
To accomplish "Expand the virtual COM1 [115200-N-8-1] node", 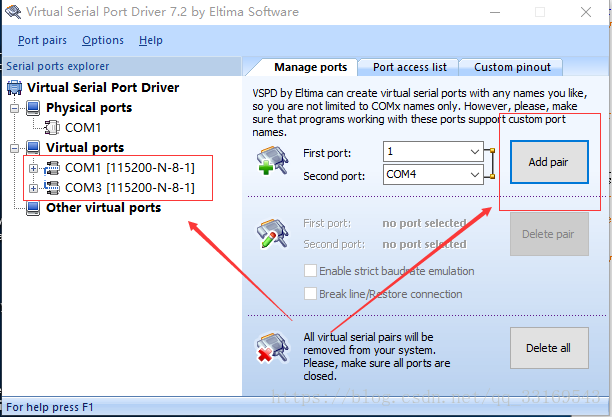I will [x=33, y=168].
